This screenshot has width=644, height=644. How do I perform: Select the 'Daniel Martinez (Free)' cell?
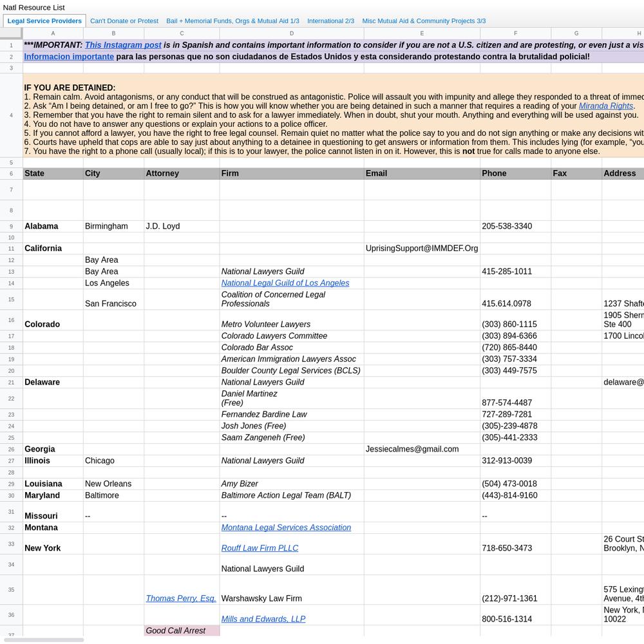coord(292,399)
